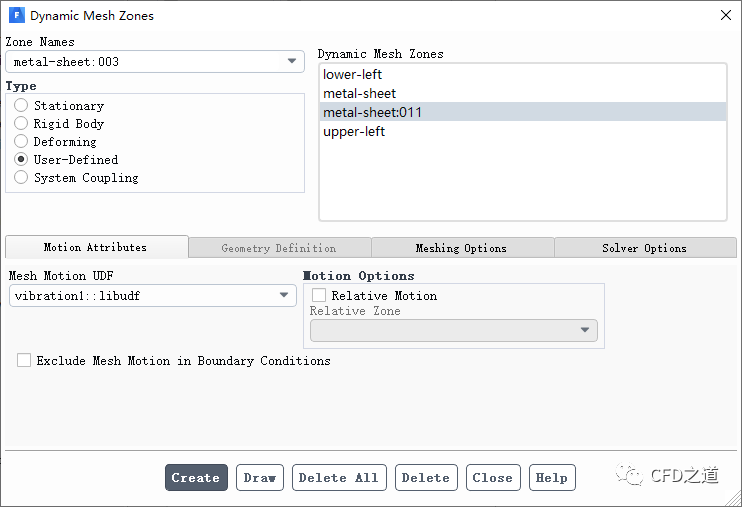Switch to the Meshing Options tab
742x507 pixels.
click(461, 248)
